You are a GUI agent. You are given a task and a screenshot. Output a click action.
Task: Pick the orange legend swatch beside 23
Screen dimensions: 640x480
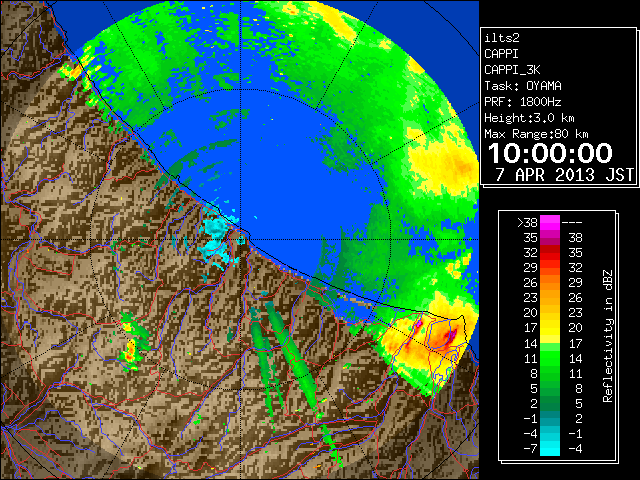550,298
